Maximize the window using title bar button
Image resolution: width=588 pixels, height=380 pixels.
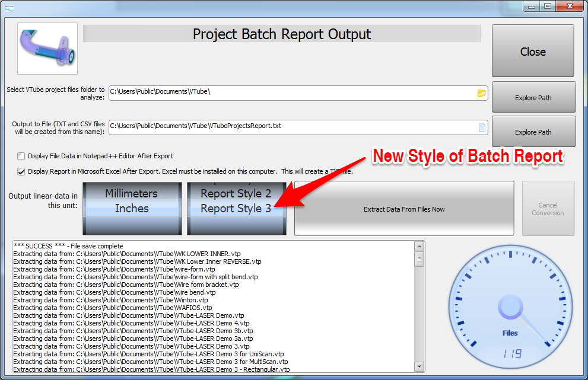click(x=547, y=6)
